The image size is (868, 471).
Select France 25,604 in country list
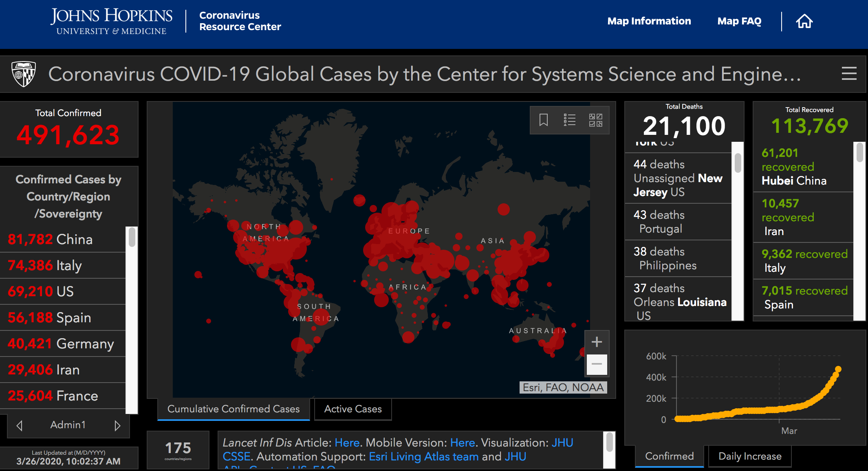63,396
